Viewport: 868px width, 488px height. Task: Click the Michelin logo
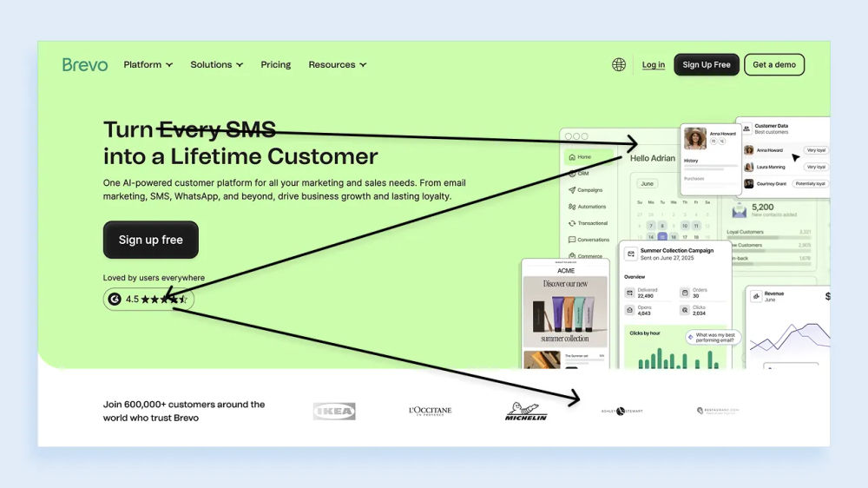point(526,411)
